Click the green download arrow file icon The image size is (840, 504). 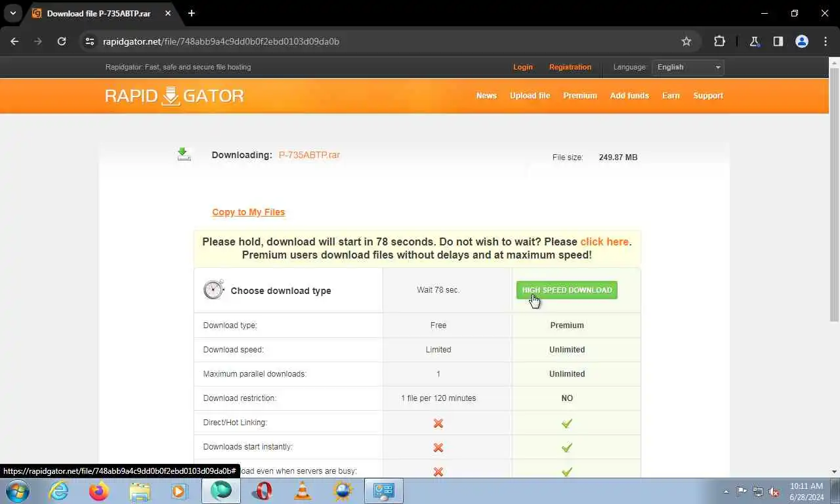(x=184, y=154)
